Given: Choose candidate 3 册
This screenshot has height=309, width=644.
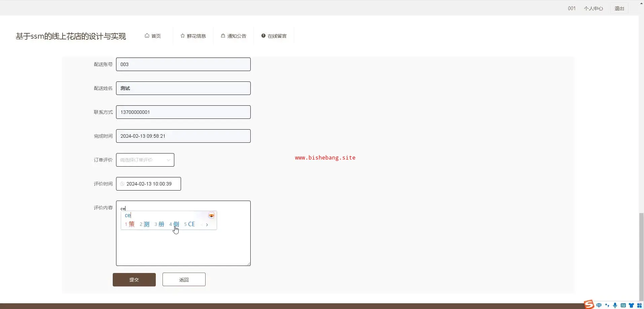Looking at the screenshot, I should pyautogui.click(x=159, y=224).
